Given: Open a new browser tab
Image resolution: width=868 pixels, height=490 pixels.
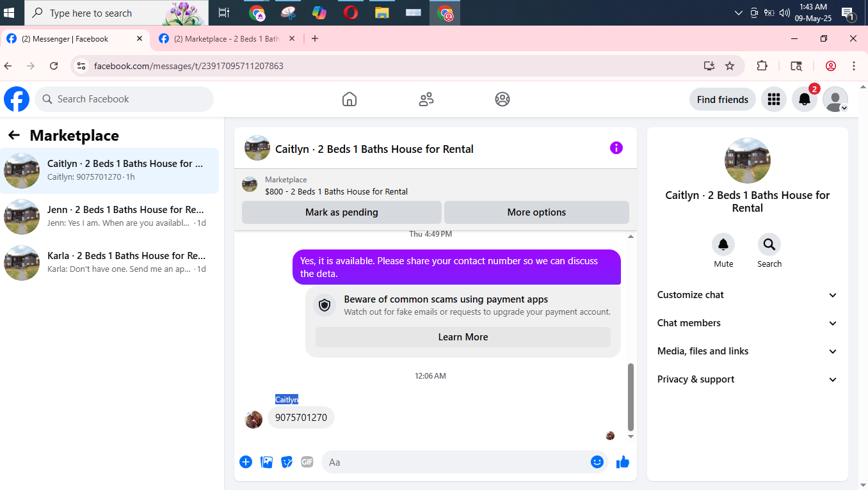Looking at the screenshot, I should pos(315,39).
